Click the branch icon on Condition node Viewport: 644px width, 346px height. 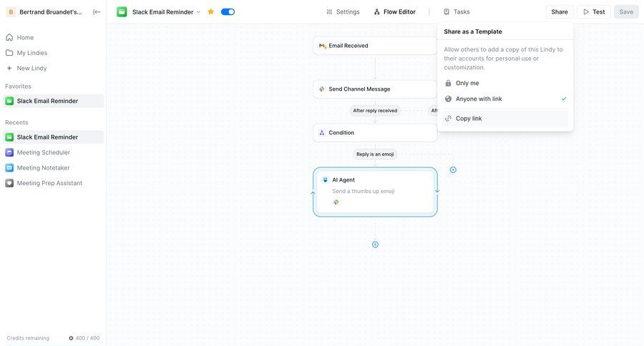(322, 132)
